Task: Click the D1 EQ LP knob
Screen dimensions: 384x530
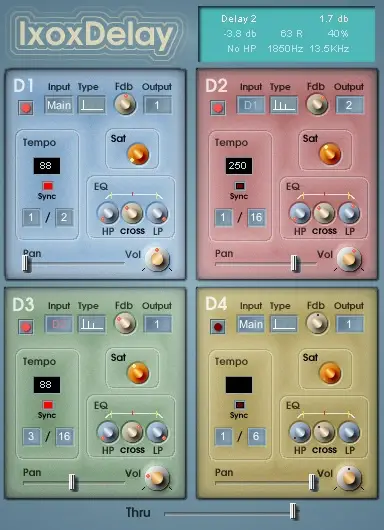Action: click(157, 213)
